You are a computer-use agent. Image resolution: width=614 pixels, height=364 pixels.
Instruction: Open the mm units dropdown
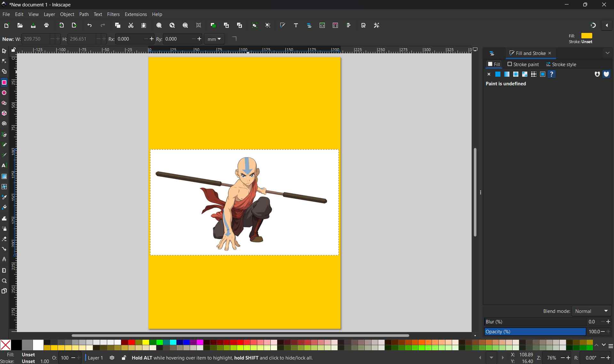click(x=214, y=39)
